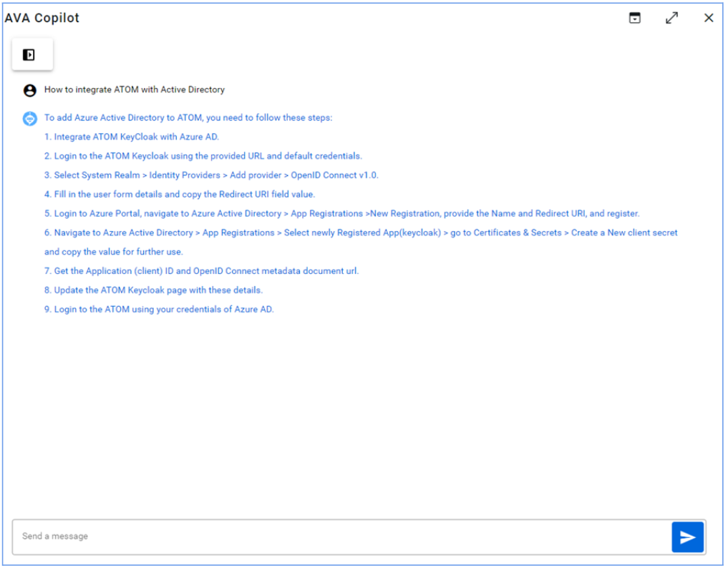
Task: Click the AVA bot avatar icon
Action: click(x=30, y=119)
